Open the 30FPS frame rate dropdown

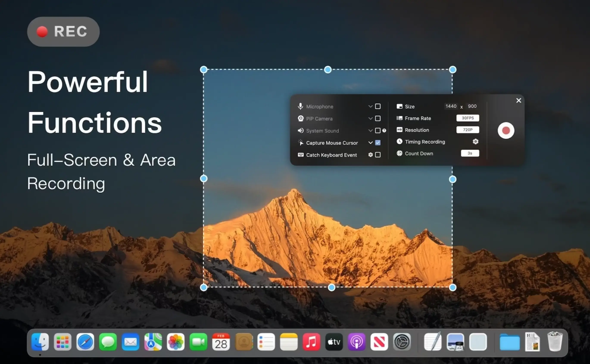click(x=467, y=118)
